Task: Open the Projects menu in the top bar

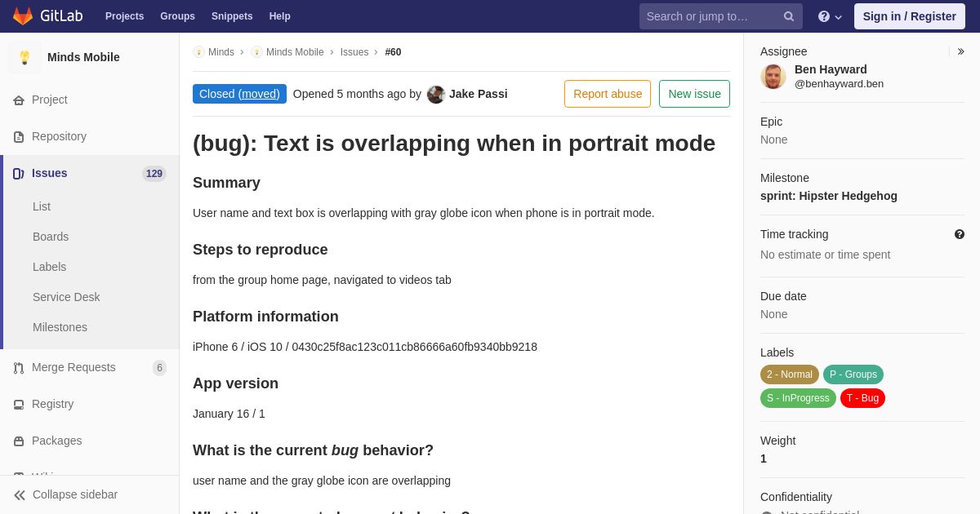Action: coord(124,16)
